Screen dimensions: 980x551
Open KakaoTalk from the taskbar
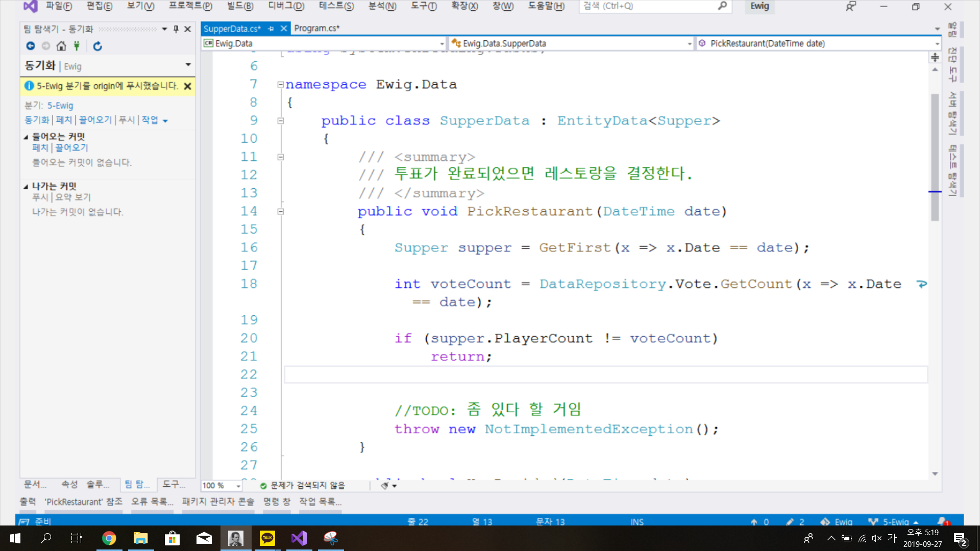coord(267,538)
